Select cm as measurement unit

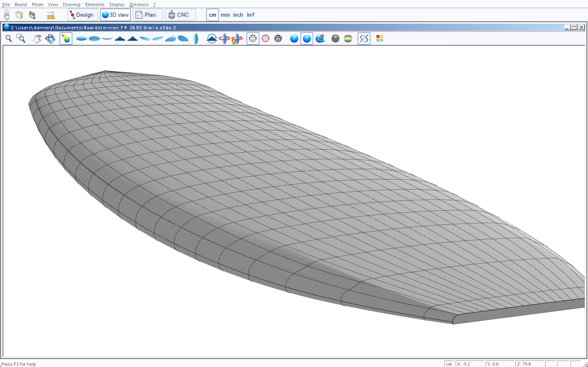click(212, 15)
